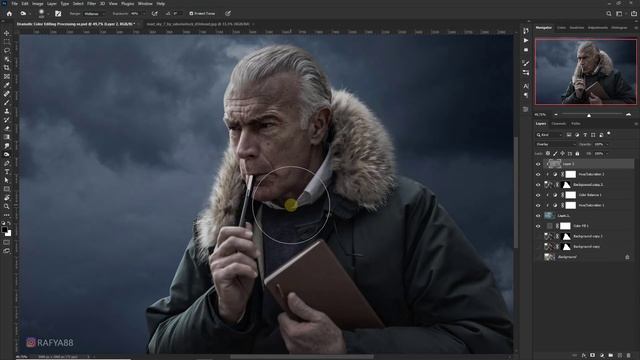Switch to the Swatches tab

coord(577,28)
